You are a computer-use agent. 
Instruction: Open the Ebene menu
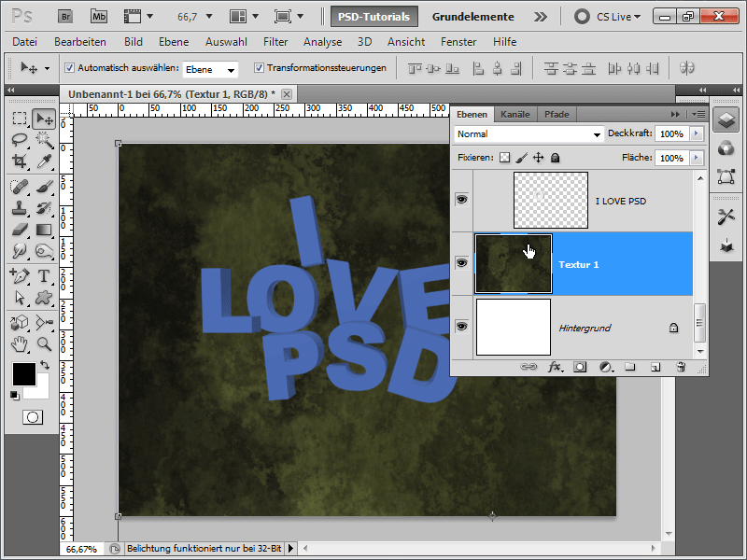(174, 42)
